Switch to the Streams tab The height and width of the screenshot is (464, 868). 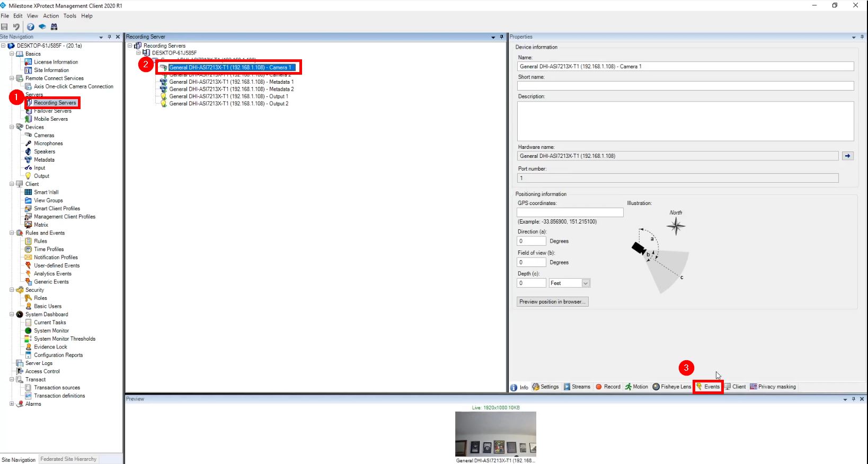tap(577, 387)
